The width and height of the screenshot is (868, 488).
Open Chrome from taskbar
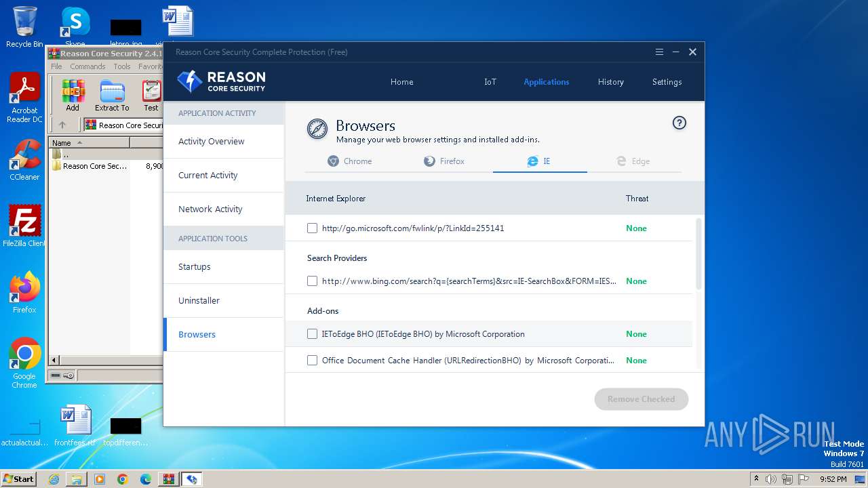point(123,479)
